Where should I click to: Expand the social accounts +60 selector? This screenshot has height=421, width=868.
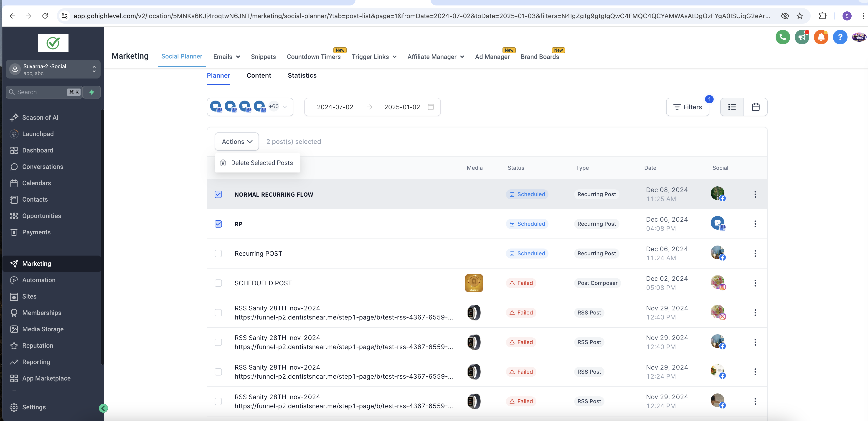(x=250, y=107)
